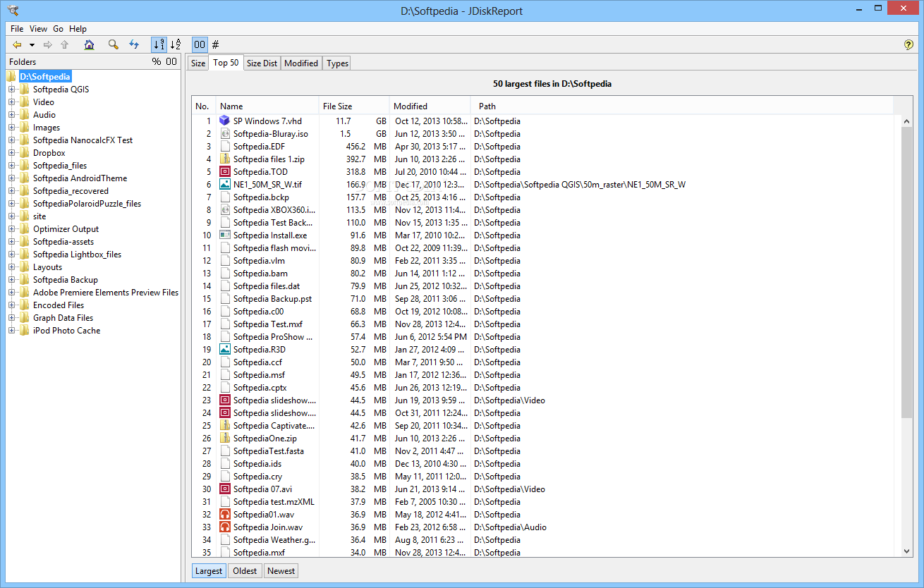Switch to the Size tab
Viewport: 924px width, 588px height.
(198, 63)
